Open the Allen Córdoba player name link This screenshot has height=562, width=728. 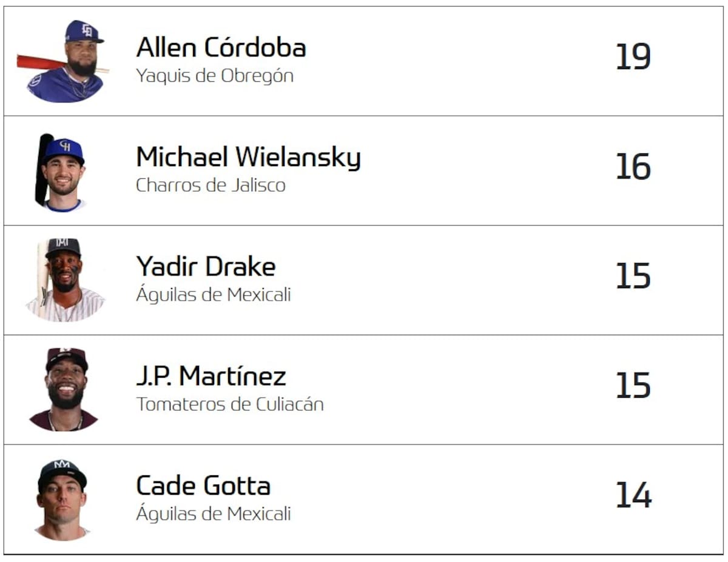coord(221,47)
